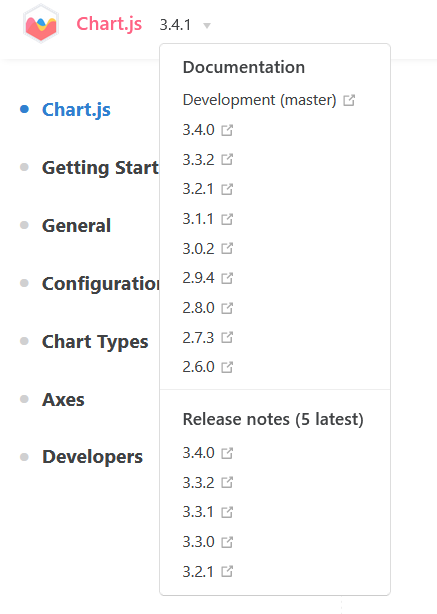Open the General sidebar item
Image resolution: width=437 pixels, height=614 pixels.
point(76,226)
